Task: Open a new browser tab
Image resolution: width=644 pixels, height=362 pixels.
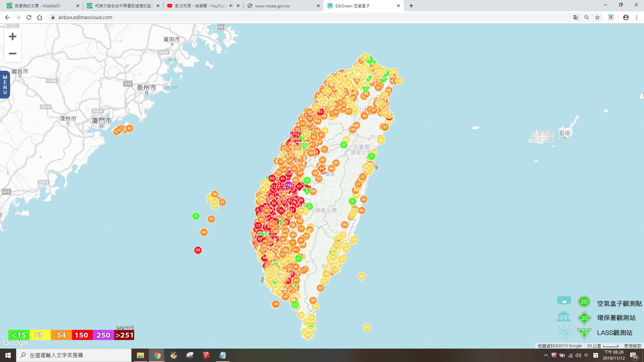Action: click(x=411, y=6)
